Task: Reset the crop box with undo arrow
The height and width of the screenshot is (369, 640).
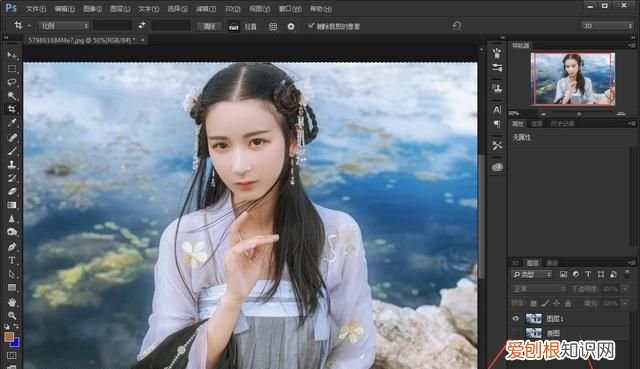Action: pos(457,26)
